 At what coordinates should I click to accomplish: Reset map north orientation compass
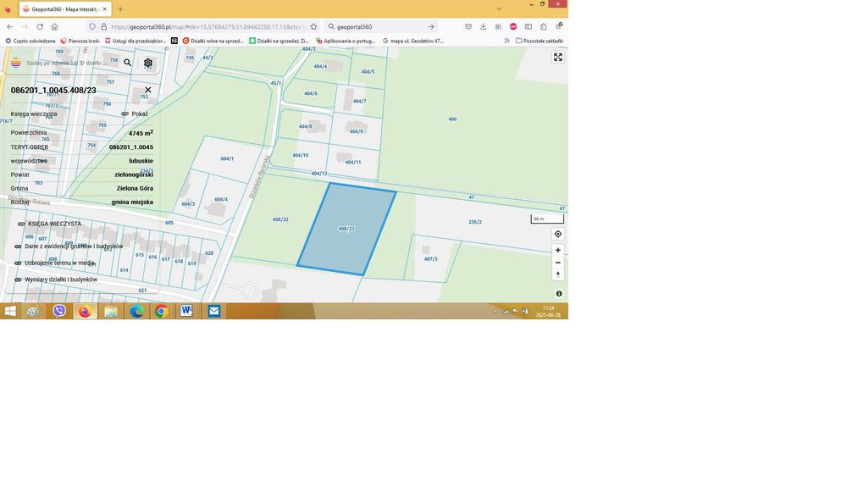point(558,274)
